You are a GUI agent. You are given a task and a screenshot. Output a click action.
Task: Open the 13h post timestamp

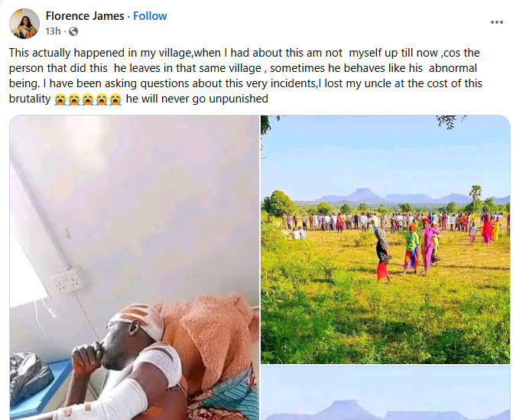(x=53, y=32)
